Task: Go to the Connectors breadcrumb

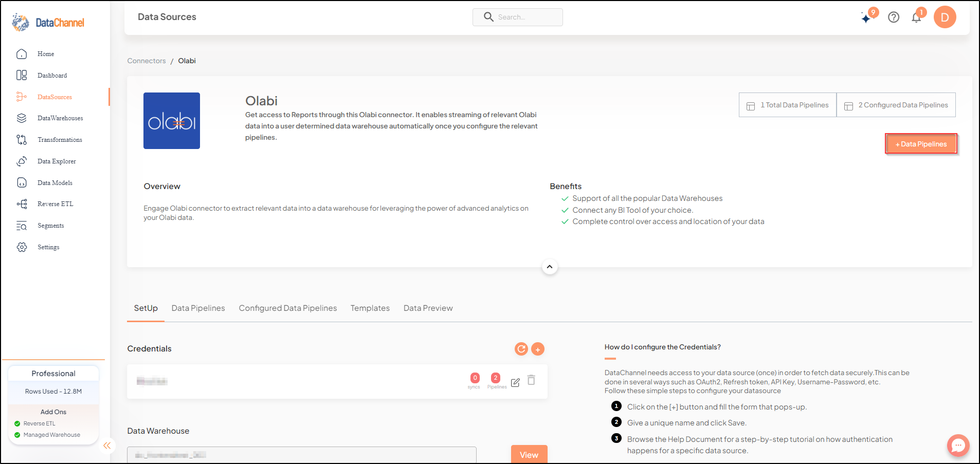Action: click(147, 61)
